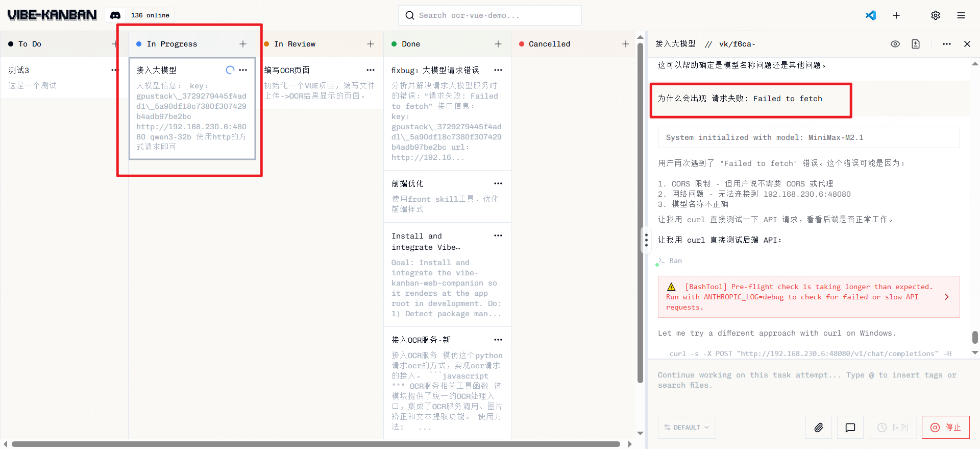The image size is (980, 449).
Task: Open options menu for 前端优化 card
Action: pos(498,183)
